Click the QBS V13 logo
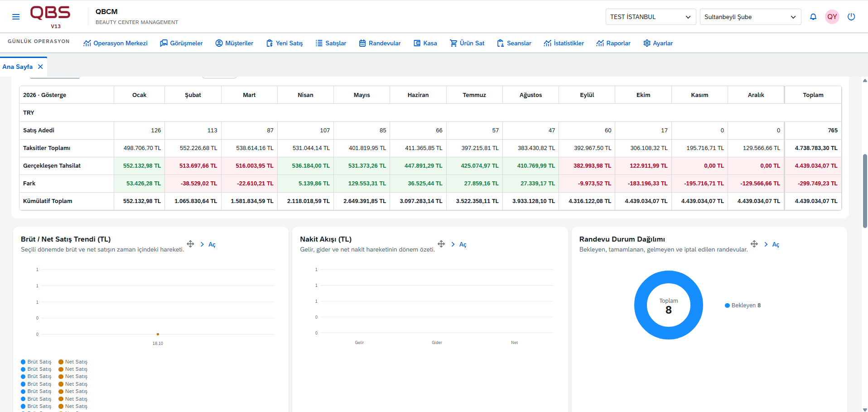Image resolution: width=868 pixels, height=412 pixels. (50, 17)
